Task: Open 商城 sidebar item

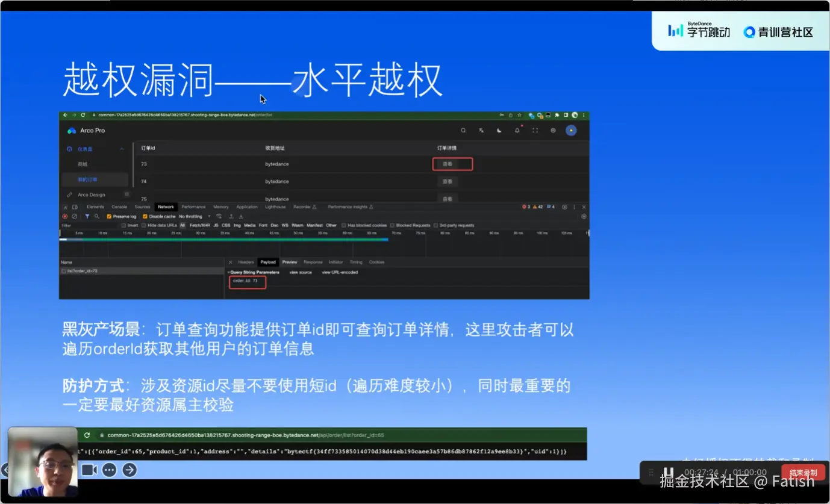Action: click(83, 164)
